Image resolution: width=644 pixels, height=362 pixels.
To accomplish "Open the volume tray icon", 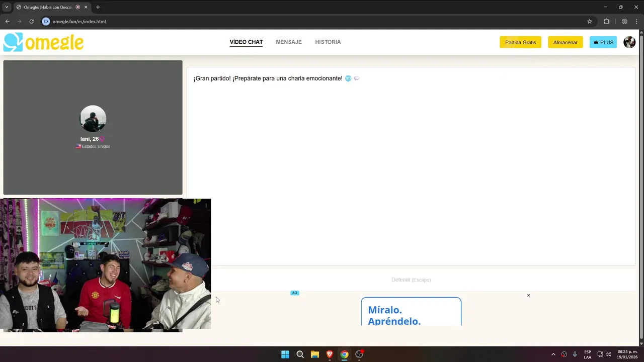I will pyautogui.click(x=608, y=354).
